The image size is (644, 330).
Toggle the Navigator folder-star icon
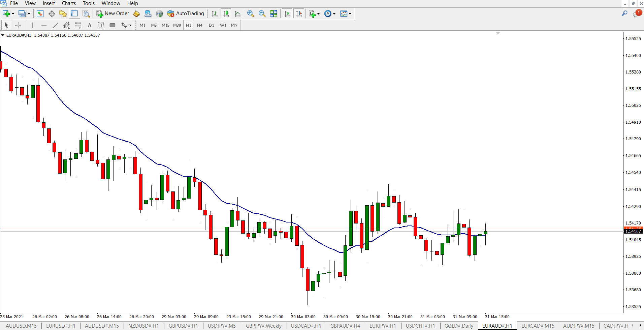[63, 13]
